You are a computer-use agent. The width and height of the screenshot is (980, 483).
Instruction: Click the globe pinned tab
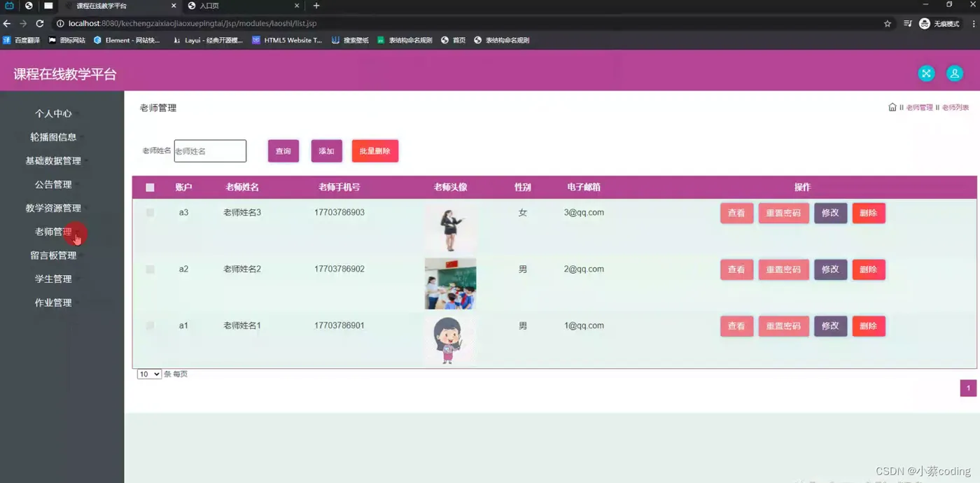[29, 6]
